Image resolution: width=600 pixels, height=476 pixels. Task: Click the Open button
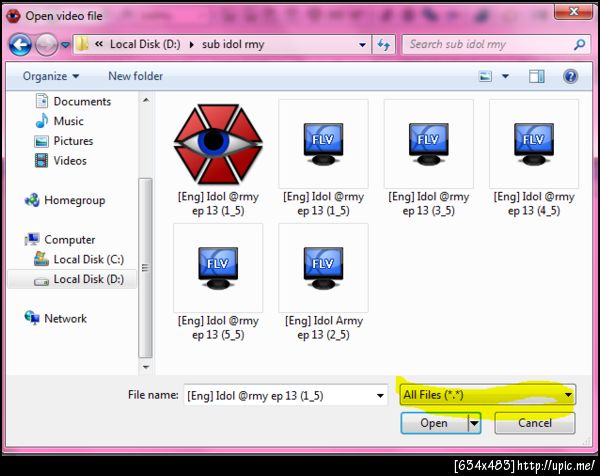pyautogui.click(x=434, y=423)
